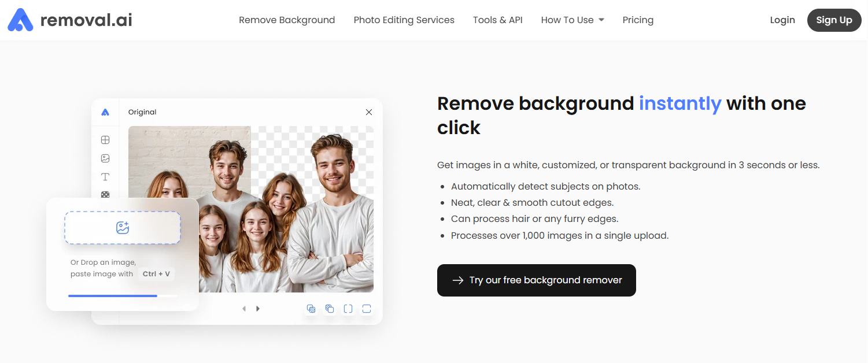Click 'Get images in a white, customized' sentence

pos(629,165)
